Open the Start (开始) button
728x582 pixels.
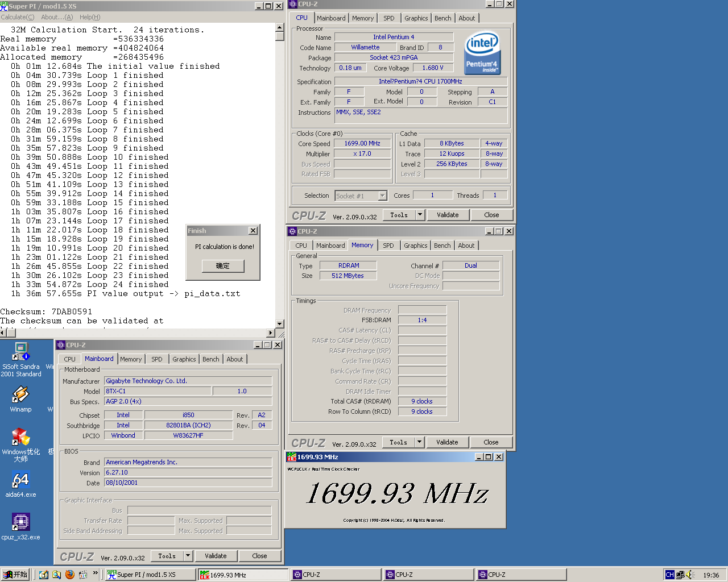coord(15,575)
